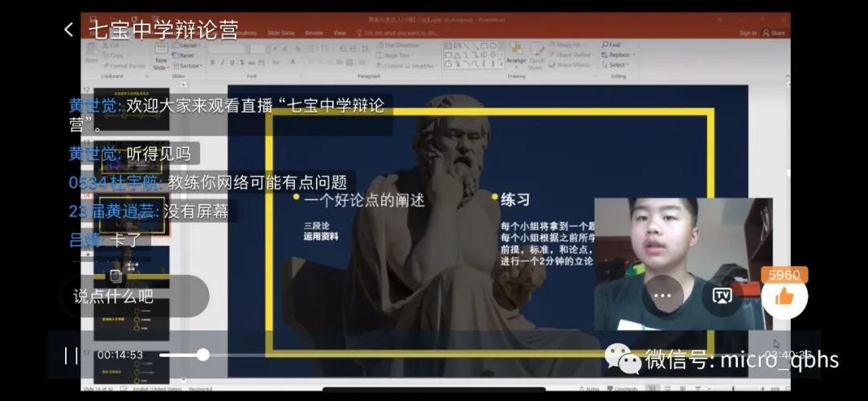Screen dimensions: 868x401
Task: Click the stream title 七宝中学辩论营
Action: pos(164,30)
